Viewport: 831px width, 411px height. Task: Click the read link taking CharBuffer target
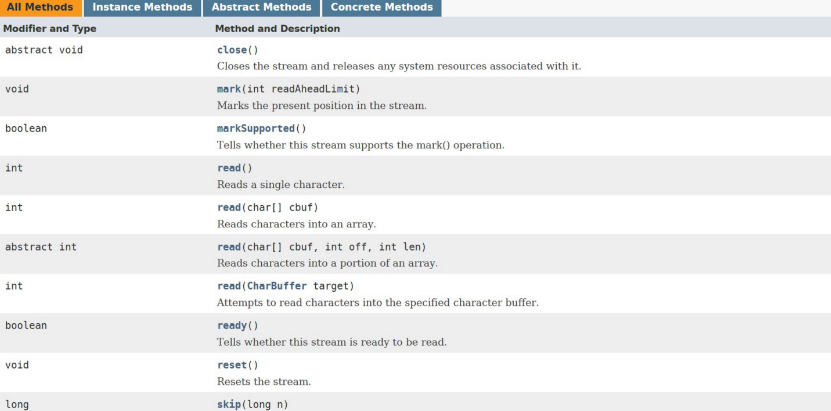(228, 286)
